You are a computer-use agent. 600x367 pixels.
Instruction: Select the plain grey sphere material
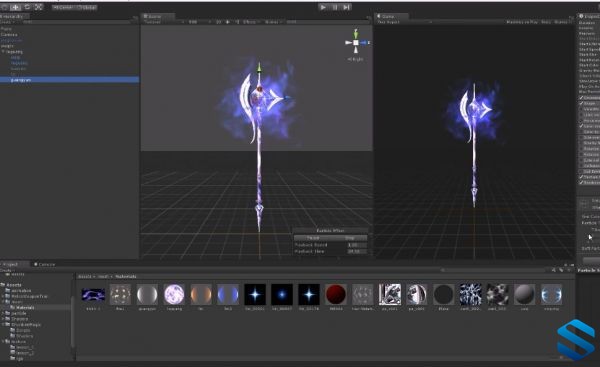point(525,294)
